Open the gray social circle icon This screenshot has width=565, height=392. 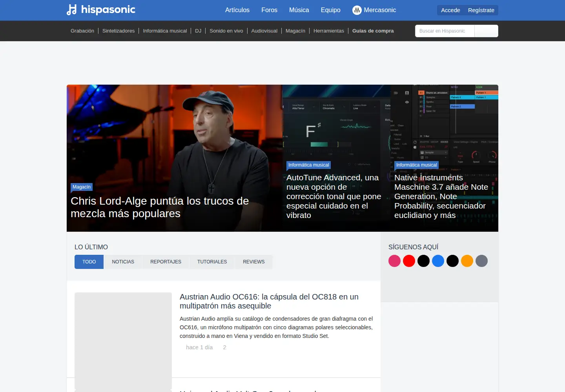click(x=481, y=261)
